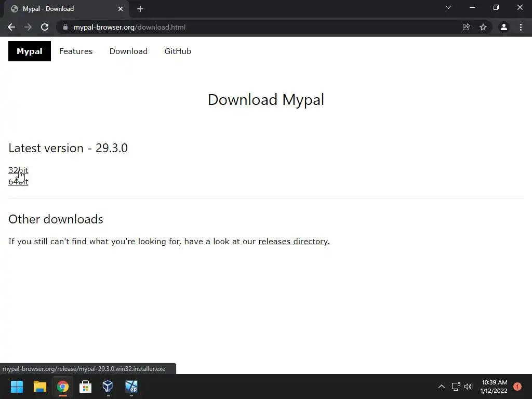Go back using the browser back arrow

click(x=11, y=27)
